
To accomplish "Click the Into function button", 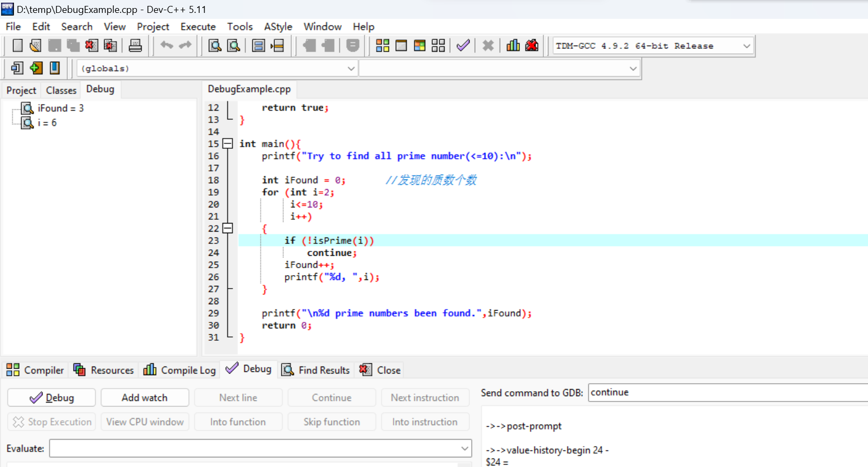I will click(x=238, y=422).
